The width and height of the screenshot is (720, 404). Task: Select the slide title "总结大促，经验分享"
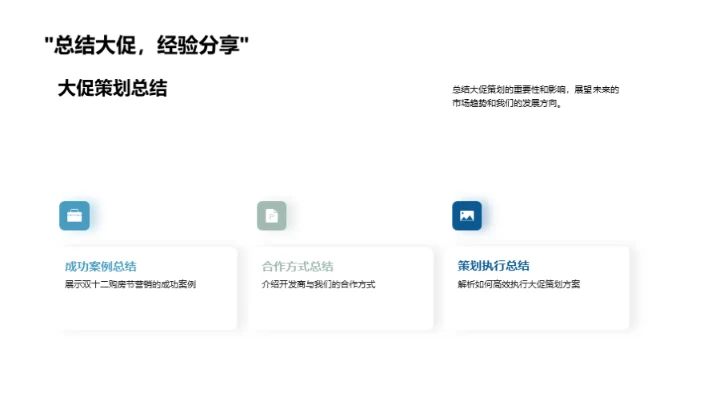[146, 45]
